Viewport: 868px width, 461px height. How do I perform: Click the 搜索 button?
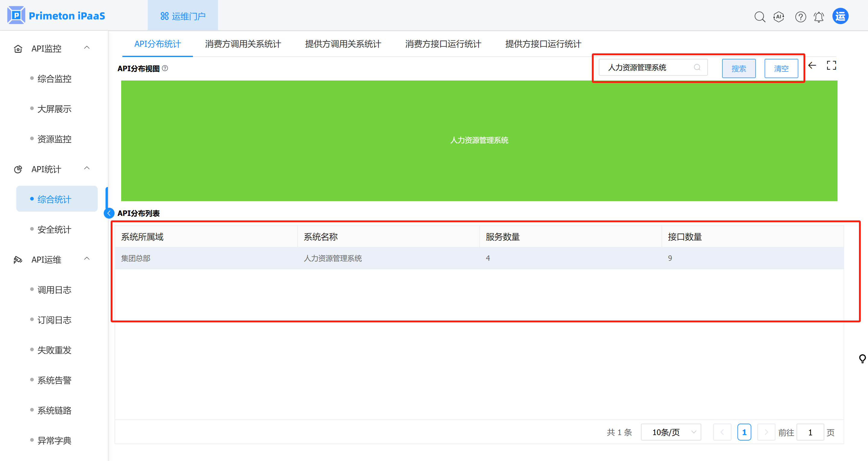739,68
